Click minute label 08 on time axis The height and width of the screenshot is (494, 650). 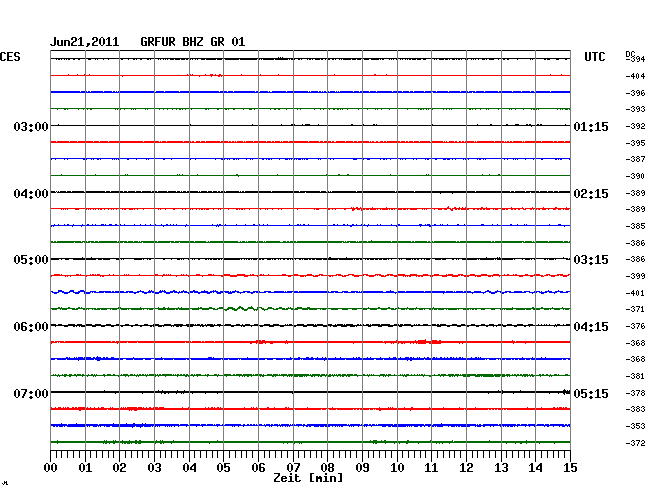pos(327,468)
